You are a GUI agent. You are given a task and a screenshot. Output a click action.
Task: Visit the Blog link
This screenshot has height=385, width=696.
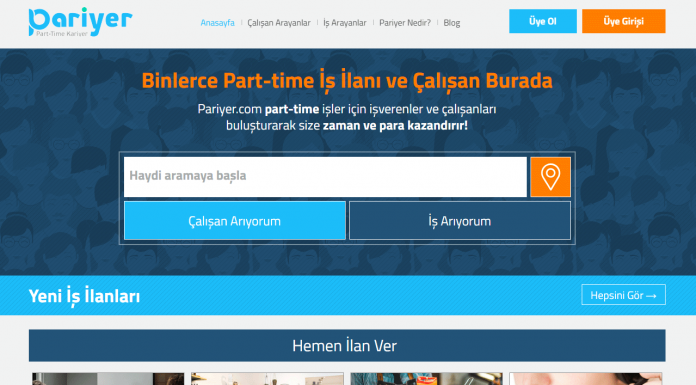pos(451,23)
